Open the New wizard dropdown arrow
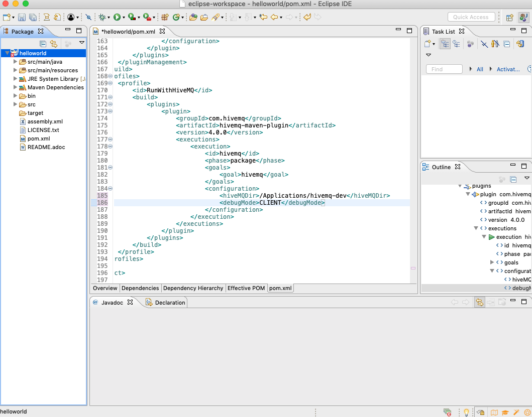 (x=13, y=18)
